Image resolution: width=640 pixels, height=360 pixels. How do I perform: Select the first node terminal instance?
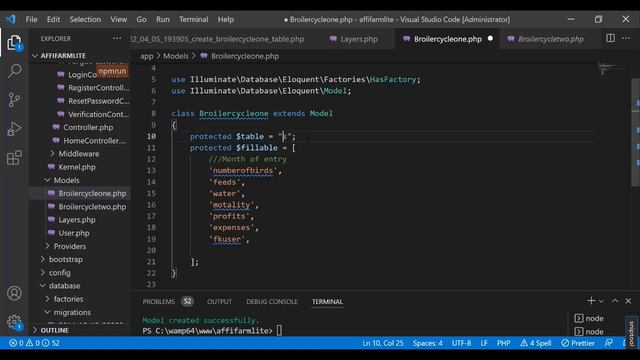[x=589, y=318]
